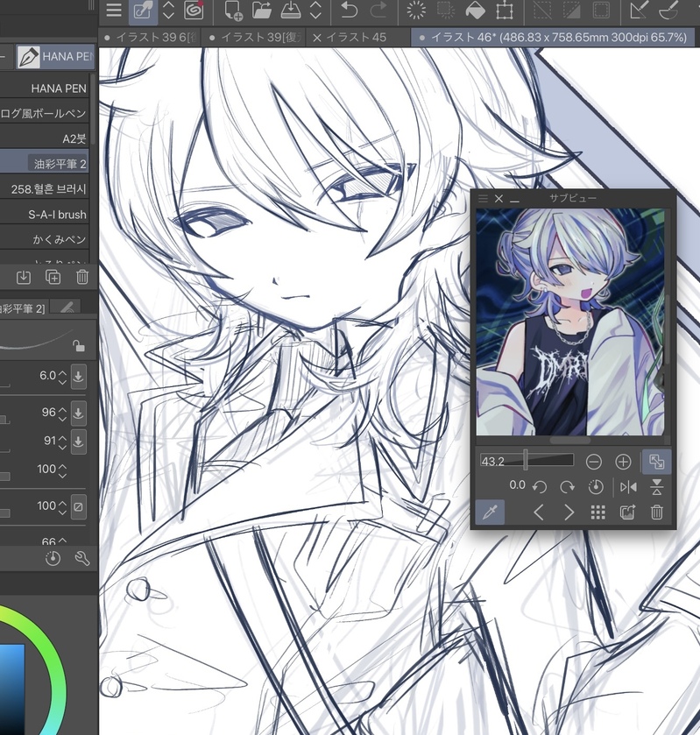The image size is (700, 735).
Task: Rotate Sub View image left
Action: (540, 487)
